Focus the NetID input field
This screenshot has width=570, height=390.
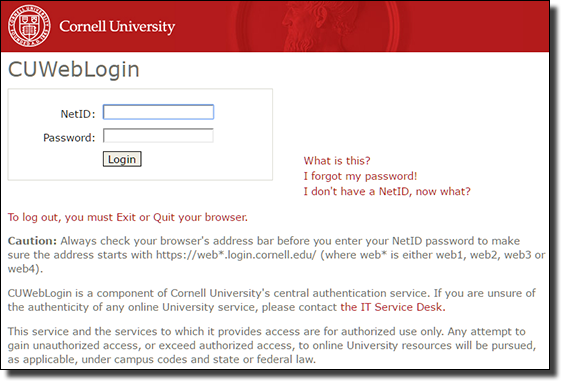click(158, 112)
